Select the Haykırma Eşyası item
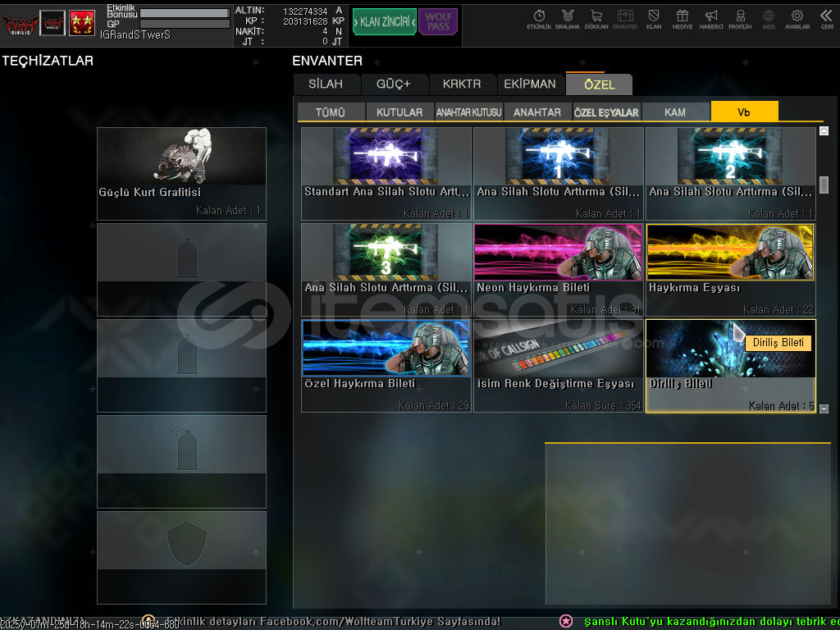Image resolution: width=840 pixels, height=630 pixels. [x=731, y=269]
